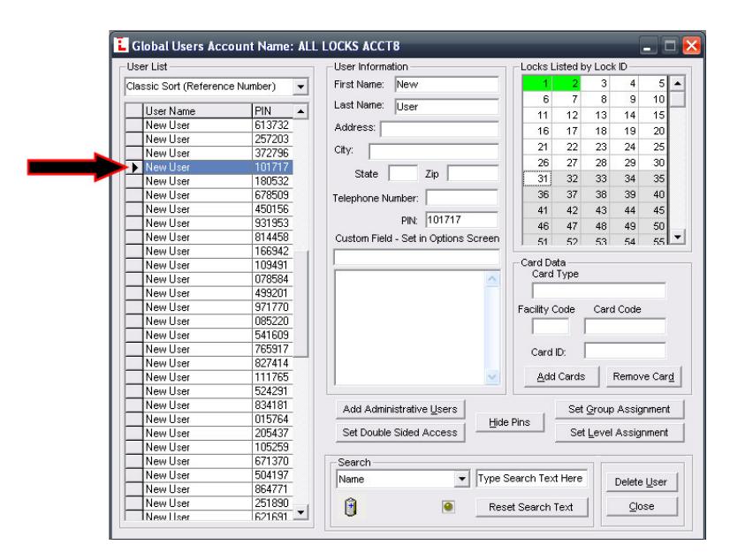Click the Add Administrative Users button

pos(400,409)
